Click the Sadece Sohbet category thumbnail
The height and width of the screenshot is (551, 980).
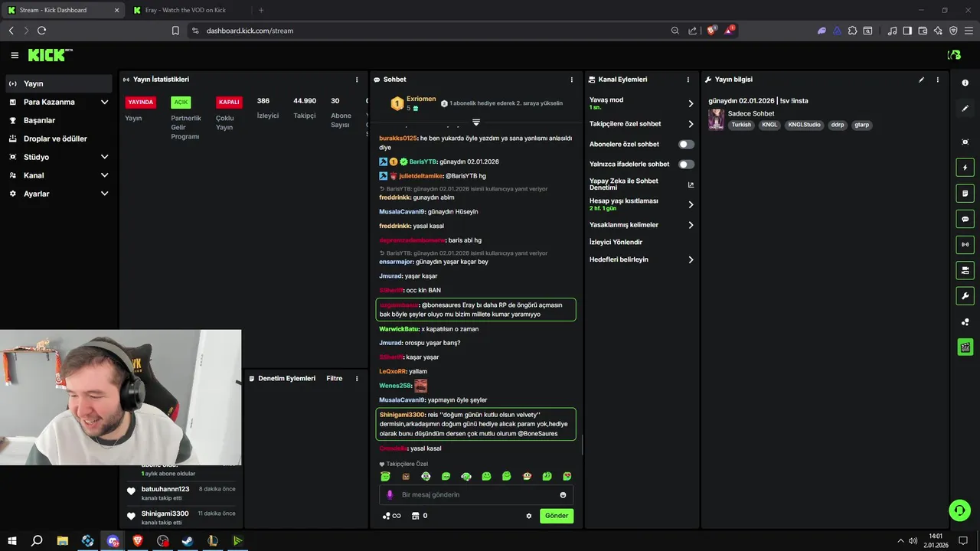point(716,119)
